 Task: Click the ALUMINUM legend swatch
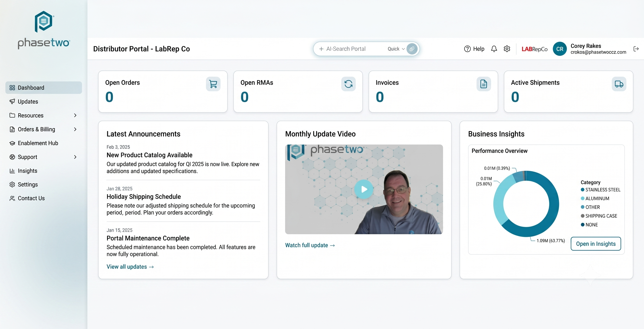click(583, 198)
